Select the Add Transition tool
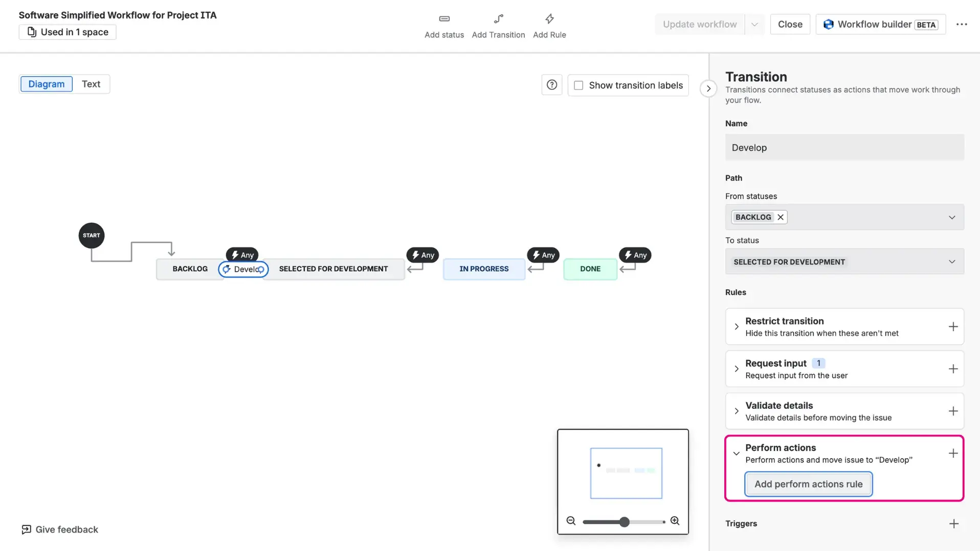 coord(498,26)
